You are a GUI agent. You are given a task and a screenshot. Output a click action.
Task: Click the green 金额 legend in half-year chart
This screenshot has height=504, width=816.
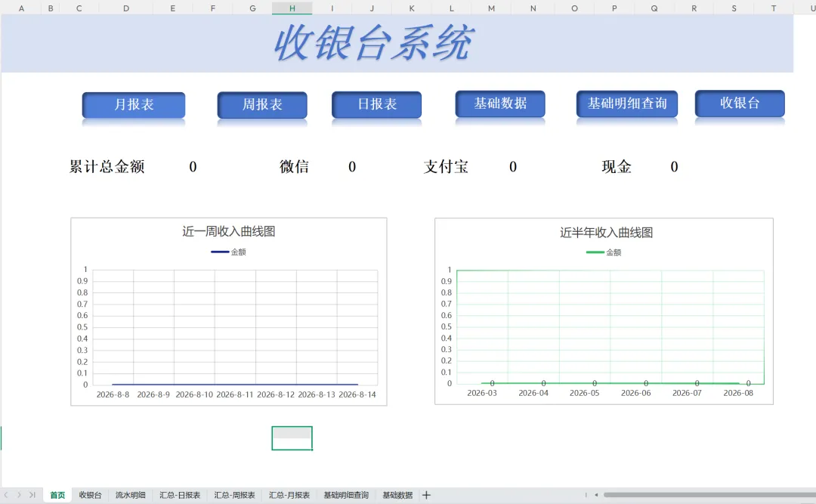[604, 252]
